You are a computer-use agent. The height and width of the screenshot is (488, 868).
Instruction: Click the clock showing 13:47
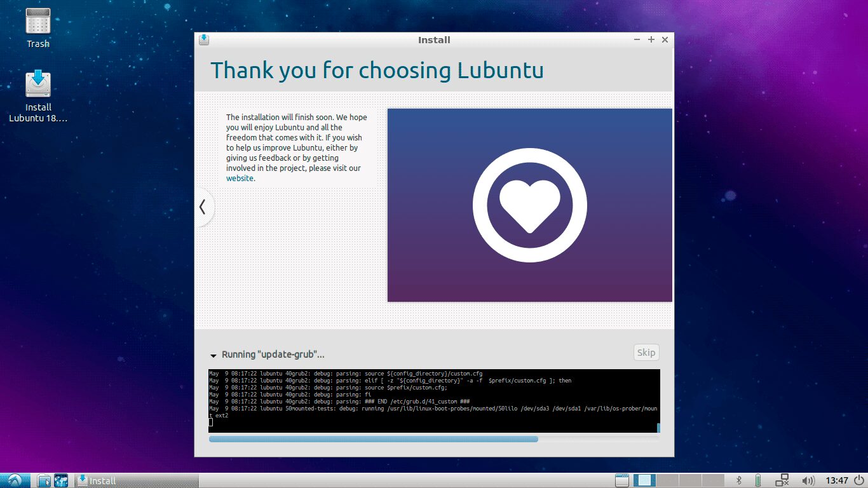pos(837,480)
